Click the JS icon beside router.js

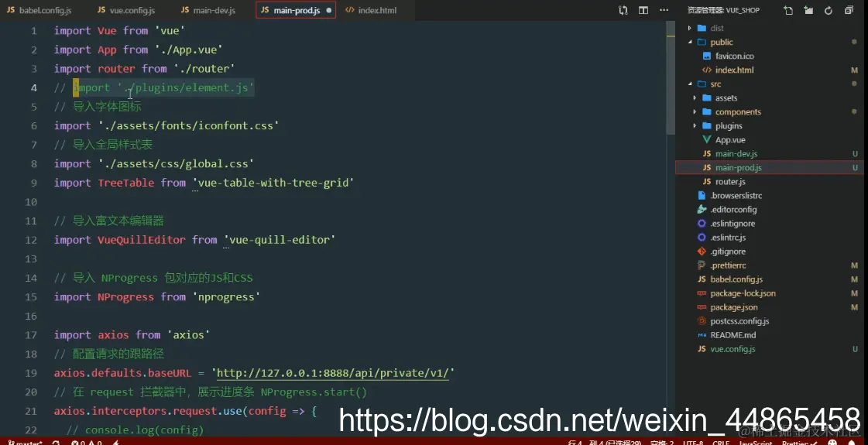point(706,182)
